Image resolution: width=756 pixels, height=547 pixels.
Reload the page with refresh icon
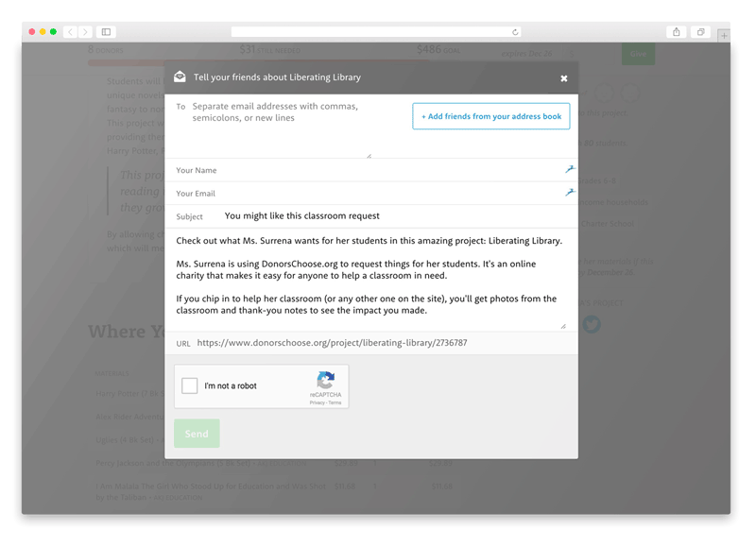(x=515, y=32)
